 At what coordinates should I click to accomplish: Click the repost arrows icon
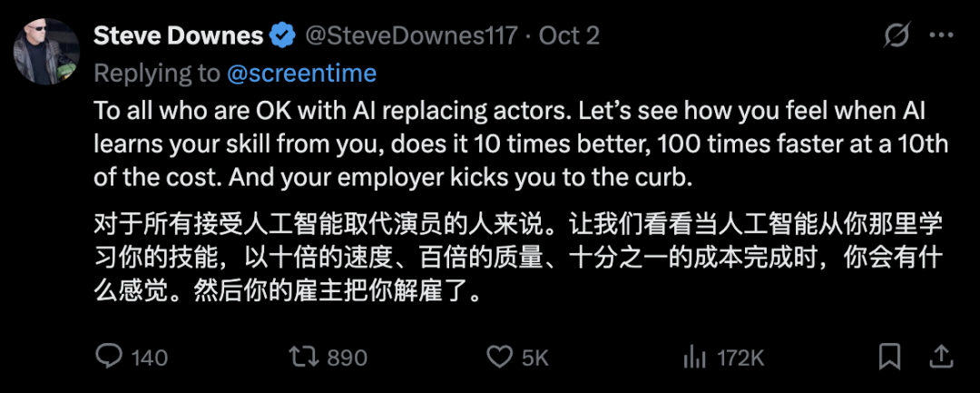click(x=302, y=356)
